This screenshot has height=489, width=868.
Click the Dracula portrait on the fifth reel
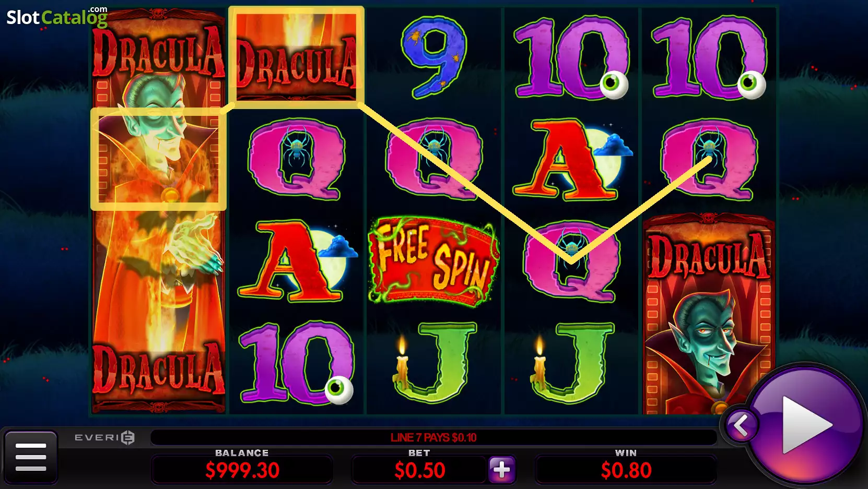[x=709, y=313]
